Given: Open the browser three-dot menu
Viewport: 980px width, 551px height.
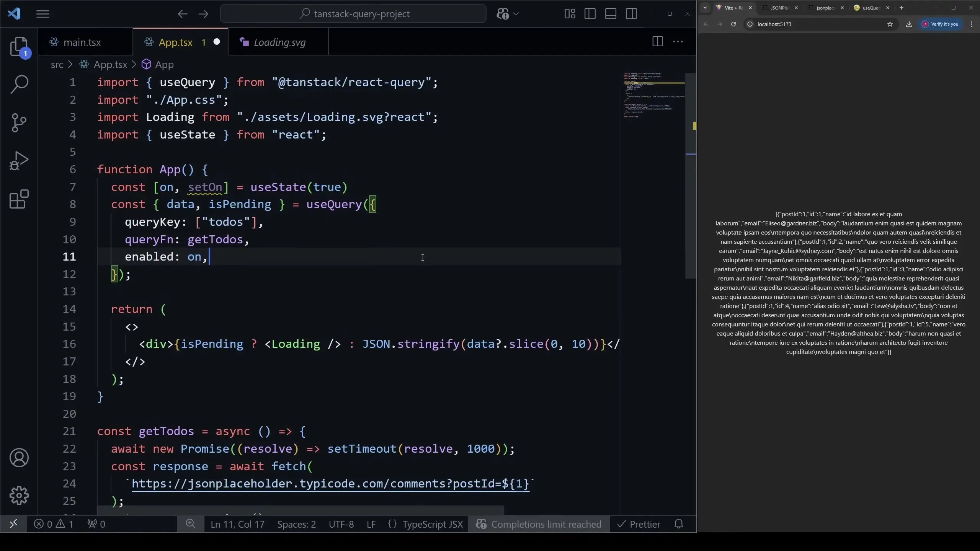Looking at the screenshot, I should click(x=972, y=24).
